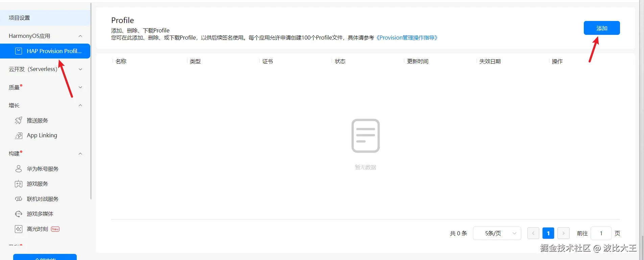Image resolution: width=644 pixels, height=260 pixels.
Task: Click the person icon beside 华为帐号服务
Action: click(x=19, y=169)
